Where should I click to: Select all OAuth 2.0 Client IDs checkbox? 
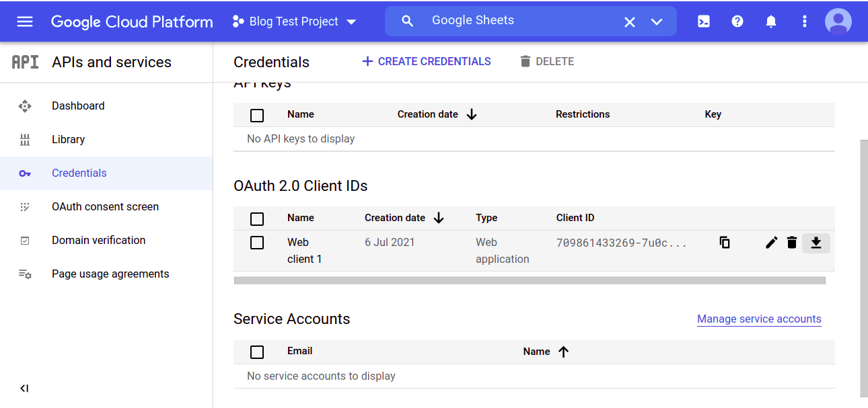click(257, 218)
